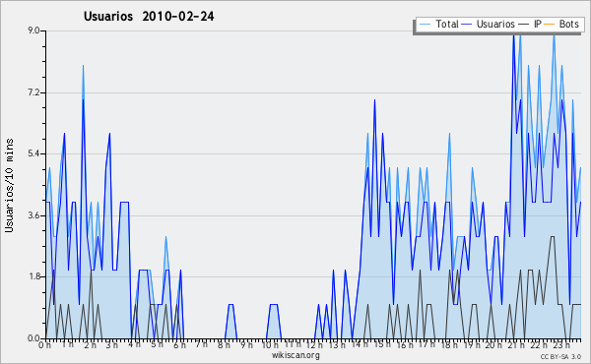Select the 'Total' legend entry

coord(447,24)
